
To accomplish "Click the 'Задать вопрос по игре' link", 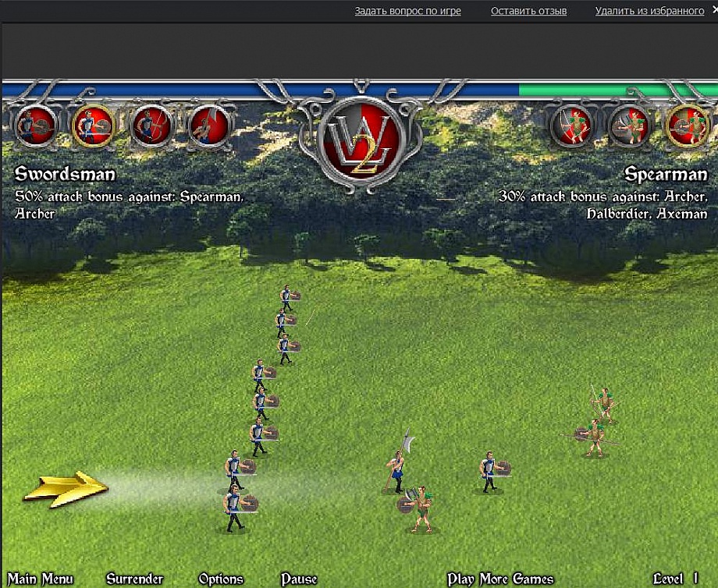I will tap(407, 10).
